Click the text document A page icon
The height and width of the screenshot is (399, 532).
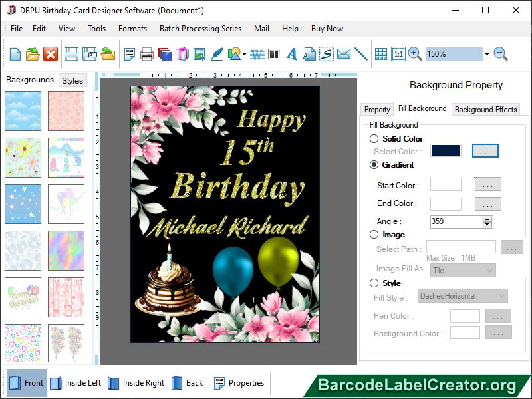point(309,54)
